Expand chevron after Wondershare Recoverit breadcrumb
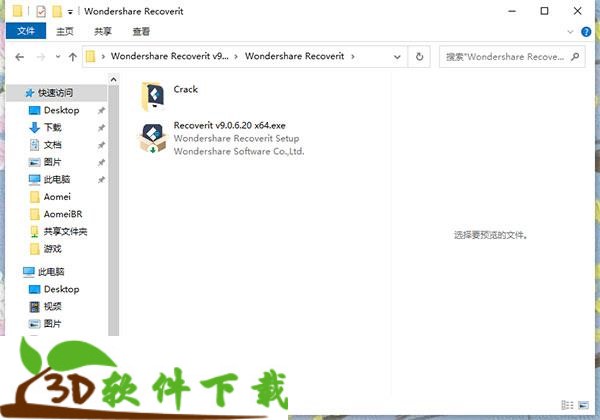The width and height of the screenshot is (600, 420). pyautogui.click(x=353, y=57)
